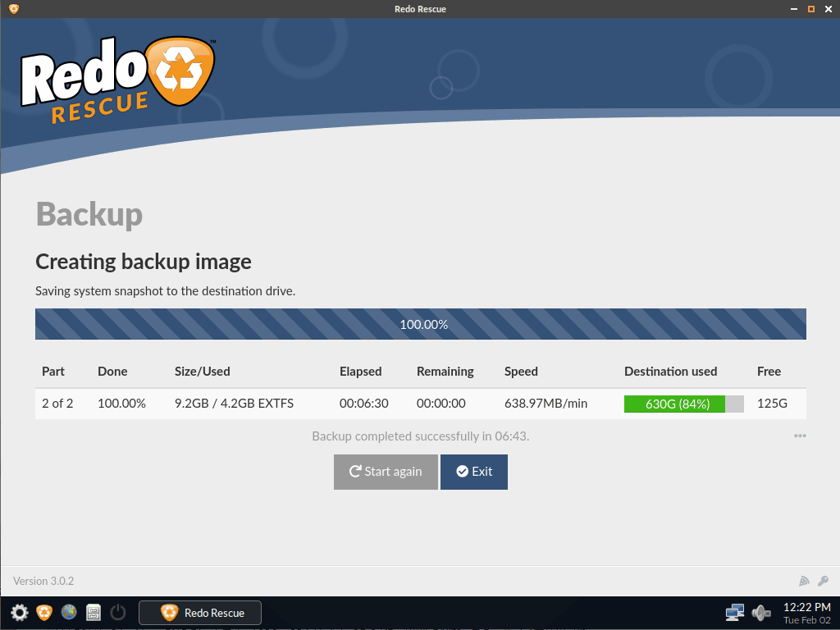The width and height of the screenshot is (840, 630).
Task: Open the settings gear in the taskbar
Action: click(x=20, y=612)
